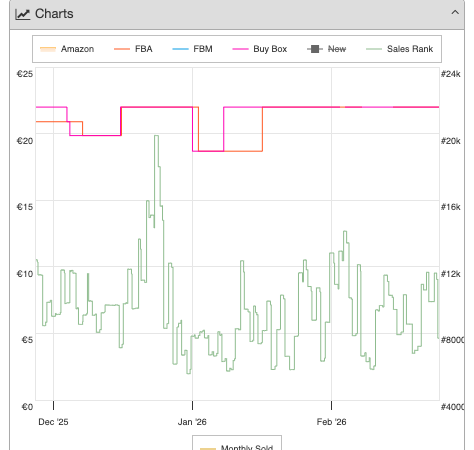Image resolution: width=474 pixels, height=450 pixels.
Task: Click the Amazon orange color swatch
Action: pos(48,49)
